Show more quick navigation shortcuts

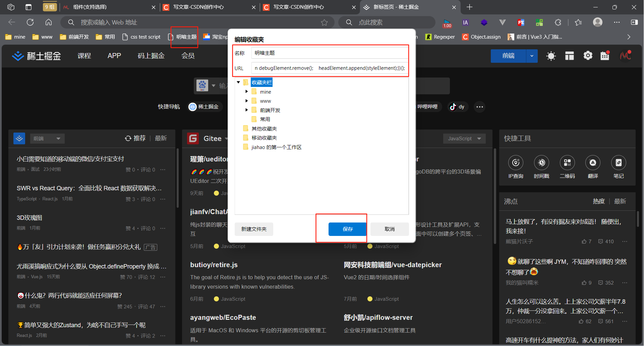coord(480,107)
